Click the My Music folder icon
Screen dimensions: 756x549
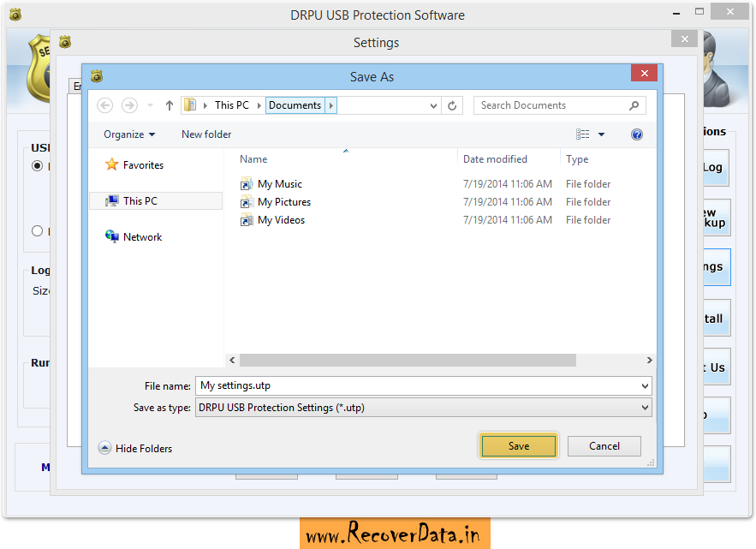pyautogui.click(x=247, y=184)
